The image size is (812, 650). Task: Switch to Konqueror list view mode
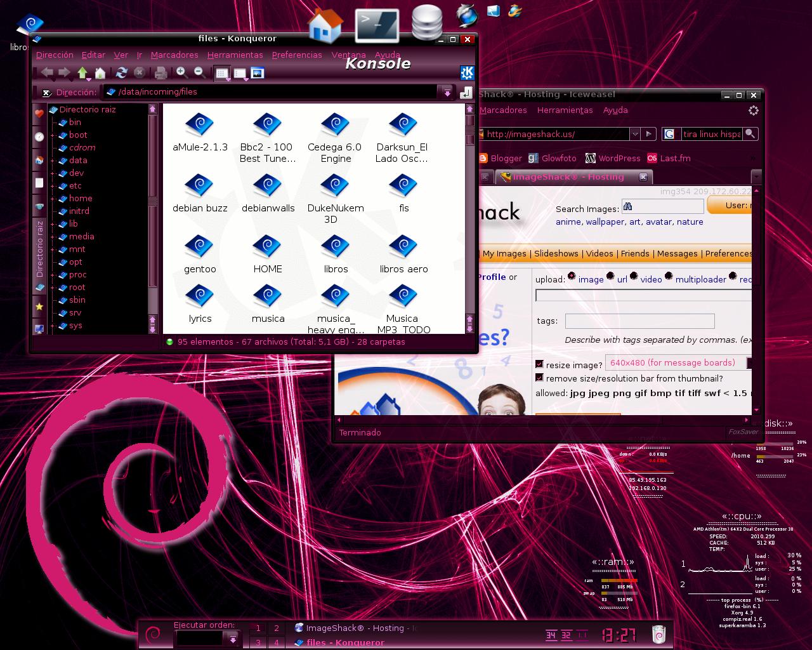pyautogui.click(x=240, y=74)
